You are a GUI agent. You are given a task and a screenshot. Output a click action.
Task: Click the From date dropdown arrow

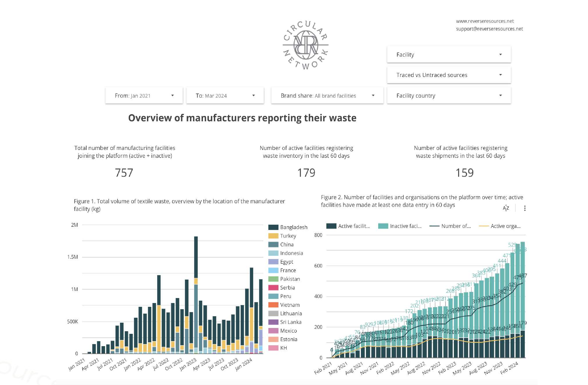[173, 95]
